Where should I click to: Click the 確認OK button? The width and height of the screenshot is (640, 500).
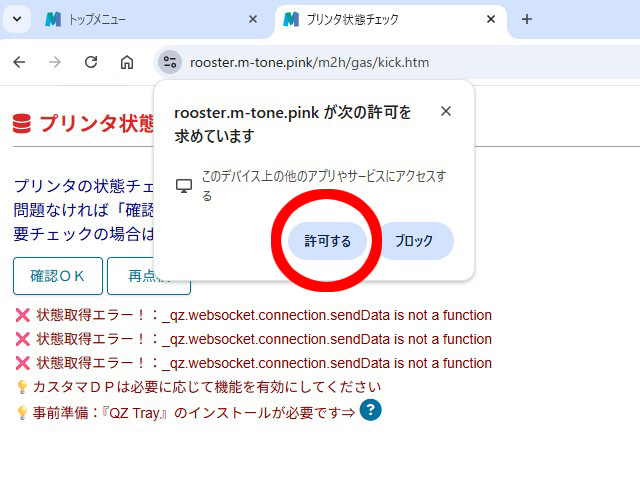(x=58, y=276)
